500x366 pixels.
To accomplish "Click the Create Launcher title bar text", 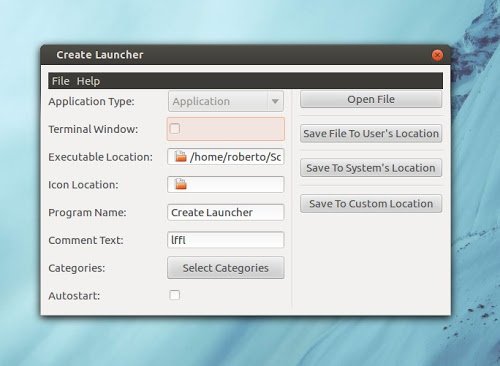I will click(100, 55).
